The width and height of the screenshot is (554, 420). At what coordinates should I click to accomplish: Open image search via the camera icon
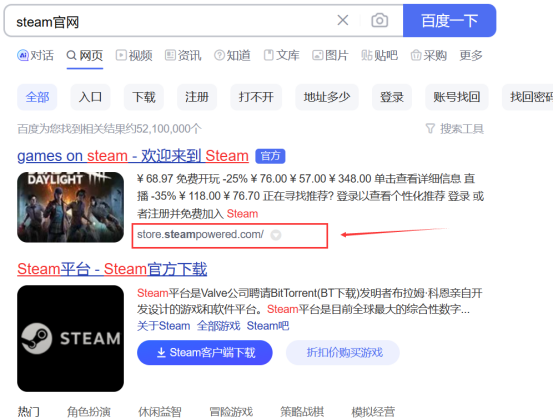(x=379, y=20)
